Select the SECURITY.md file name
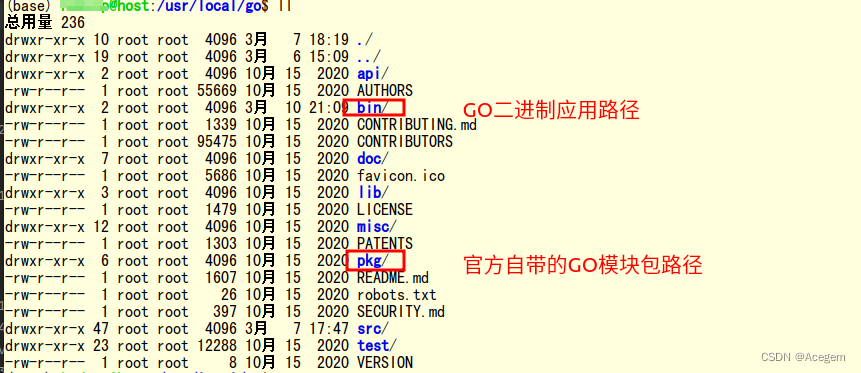 [401, 312]
